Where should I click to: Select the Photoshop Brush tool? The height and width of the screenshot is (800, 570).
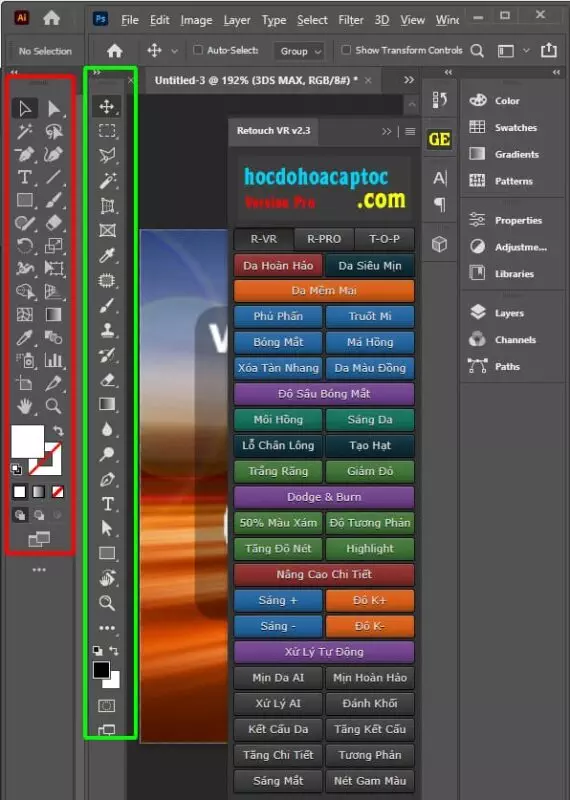click(107, 305)
